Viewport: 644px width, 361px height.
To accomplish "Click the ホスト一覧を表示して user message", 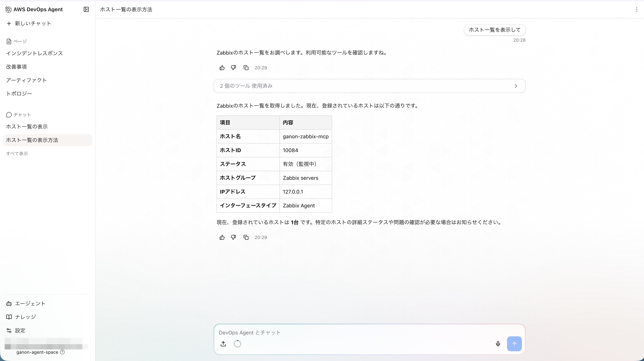I will 494,30.
